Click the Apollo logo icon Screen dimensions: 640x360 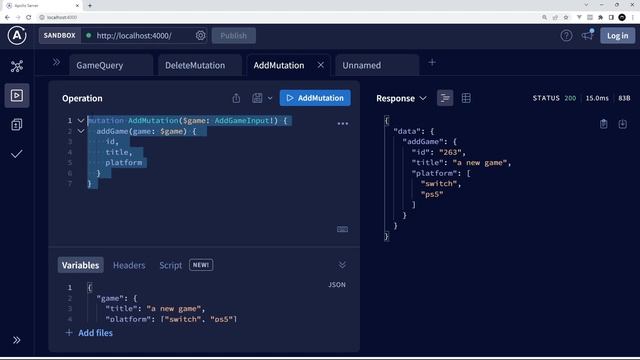(17, 36)
